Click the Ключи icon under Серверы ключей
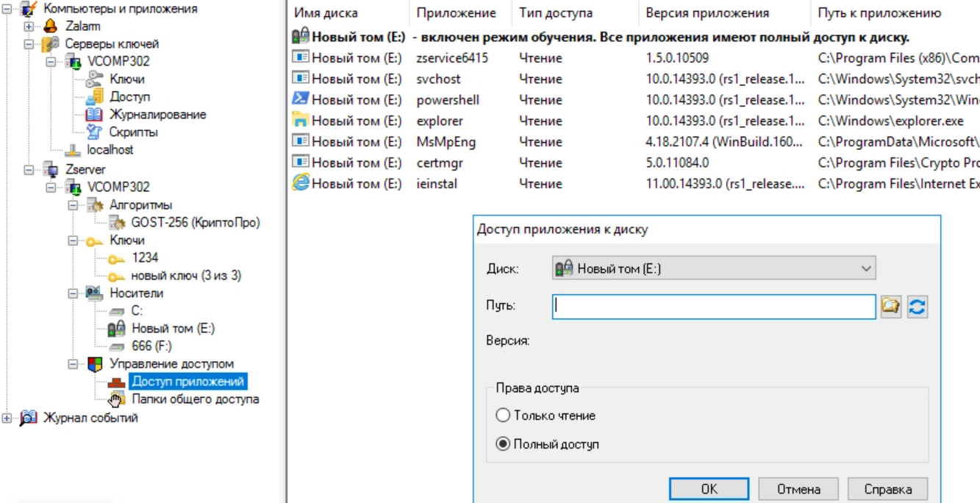Screen dimensions: 980x503 pyautogui.click(x=94, y=79)
